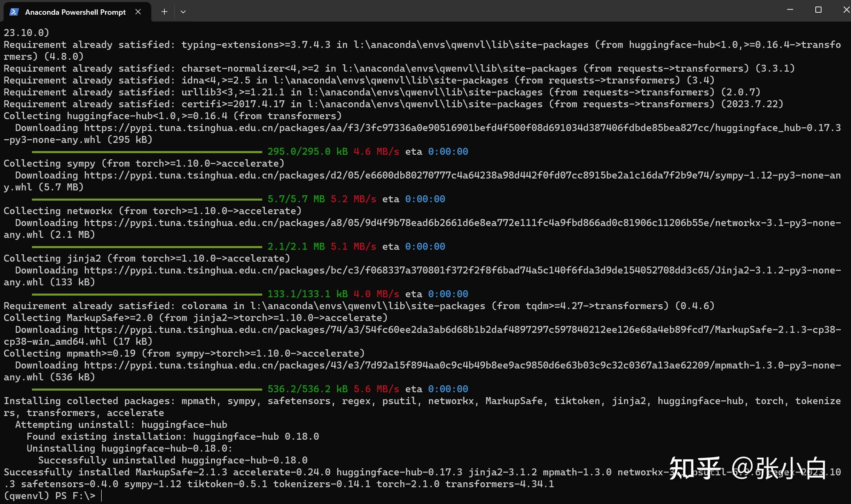851x504 pixels.
Task: Click the charset-normalizer requirement line
Action: (399, 69)
